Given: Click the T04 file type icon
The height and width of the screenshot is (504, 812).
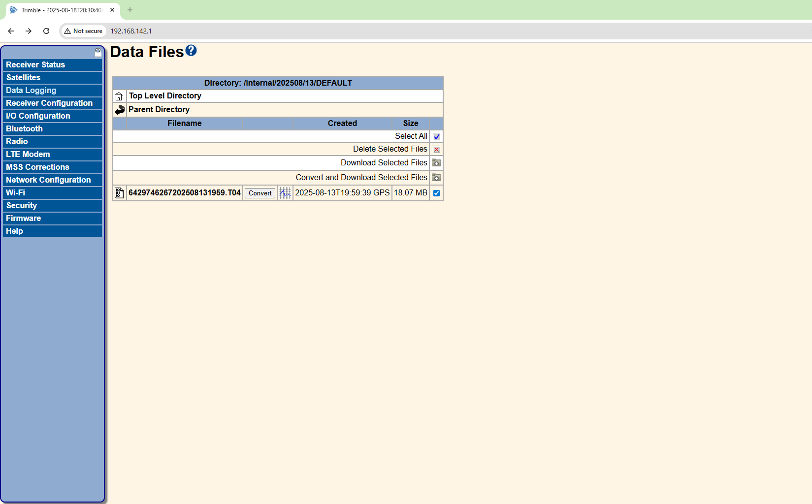Looking at the screenshot, I should [119, 193].
